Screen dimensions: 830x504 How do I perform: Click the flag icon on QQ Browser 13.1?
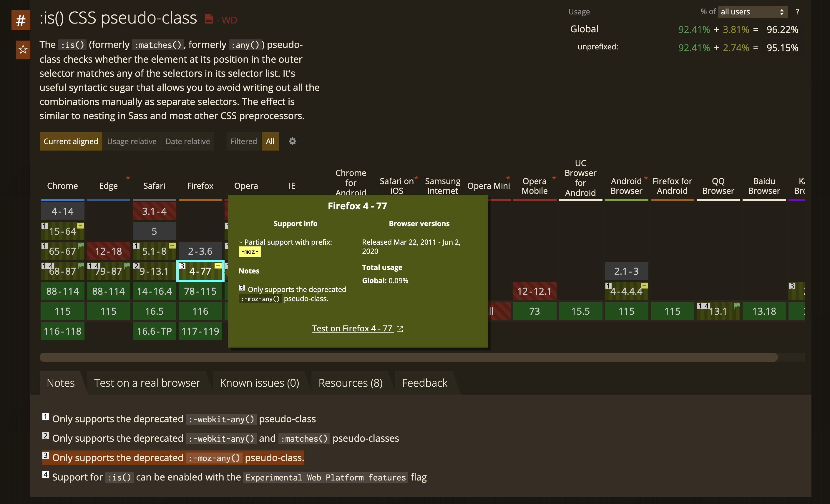point(737,306)
